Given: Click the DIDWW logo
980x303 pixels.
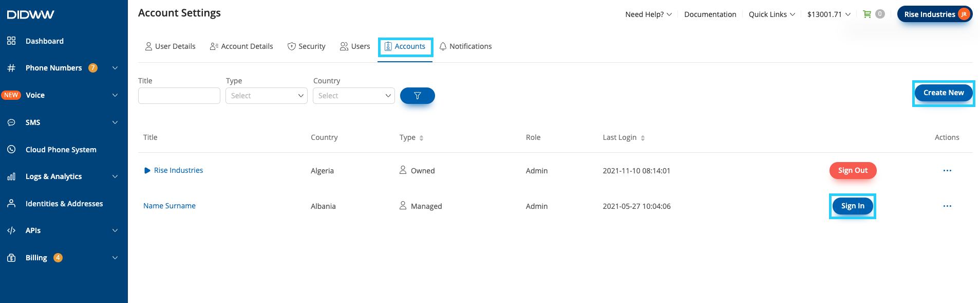Looking at the screenshot, I should click(x=30, y=14).
